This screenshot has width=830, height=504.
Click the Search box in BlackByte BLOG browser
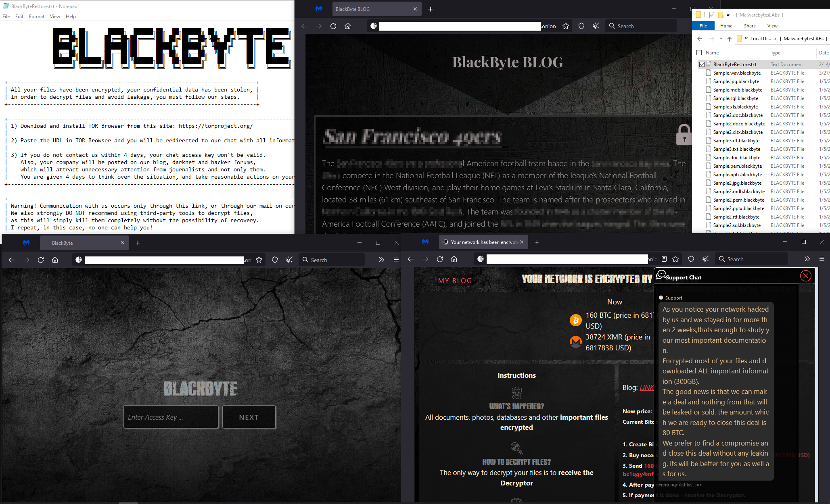click(642, 26)
